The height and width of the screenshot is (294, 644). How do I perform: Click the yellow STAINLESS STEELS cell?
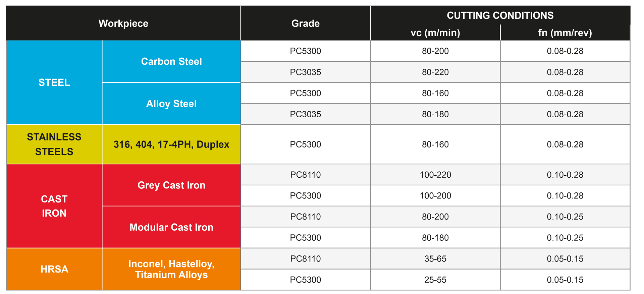pyautogui.click(x=54, y=144)
